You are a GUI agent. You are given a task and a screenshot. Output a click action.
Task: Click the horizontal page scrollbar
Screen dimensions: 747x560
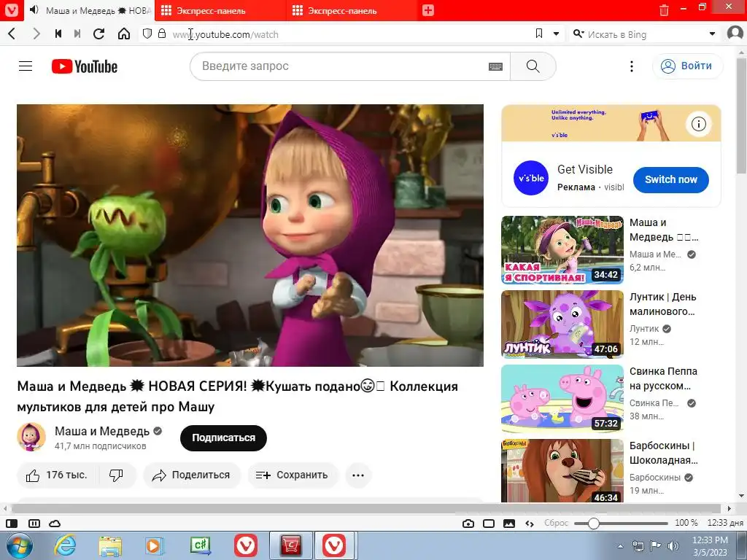click(x=367, y=508)
